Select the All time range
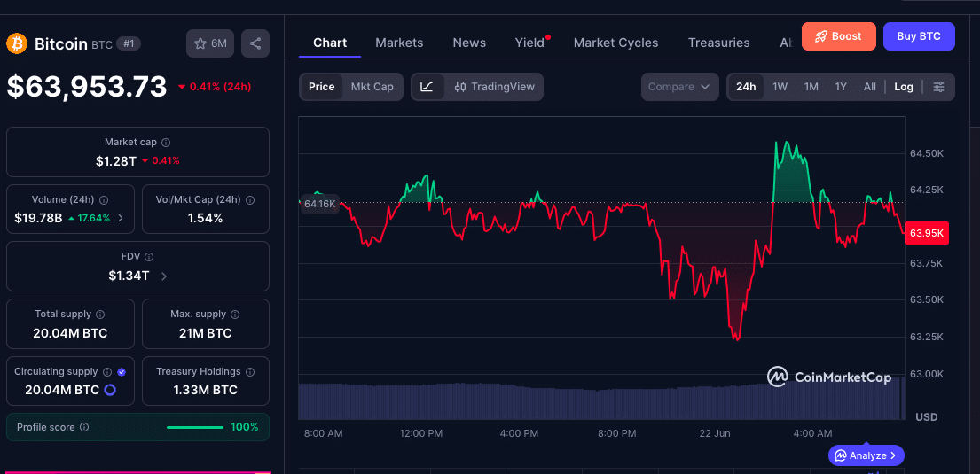980x474 pixels. 869,87
